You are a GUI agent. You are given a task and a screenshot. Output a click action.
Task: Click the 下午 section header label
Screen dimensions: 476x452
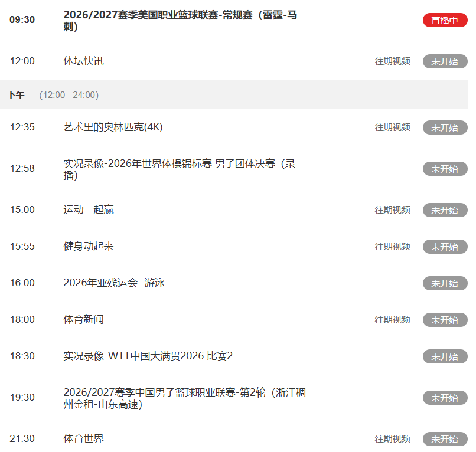16,94
